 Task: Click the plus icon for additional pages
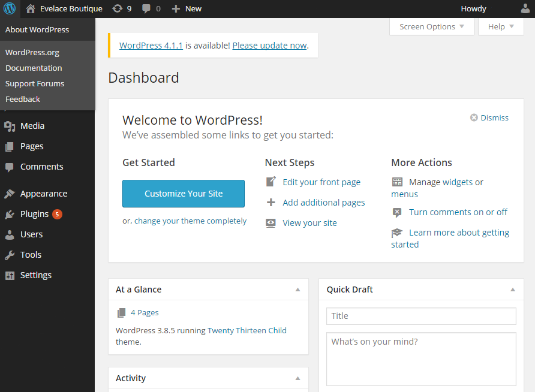[271, 203]
